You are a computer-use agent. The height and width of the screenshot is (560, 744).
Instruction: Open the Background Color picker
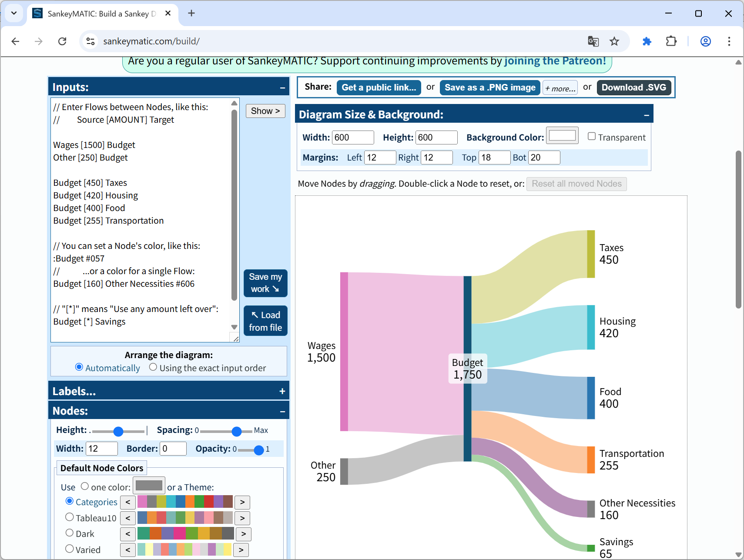[562, 136]
